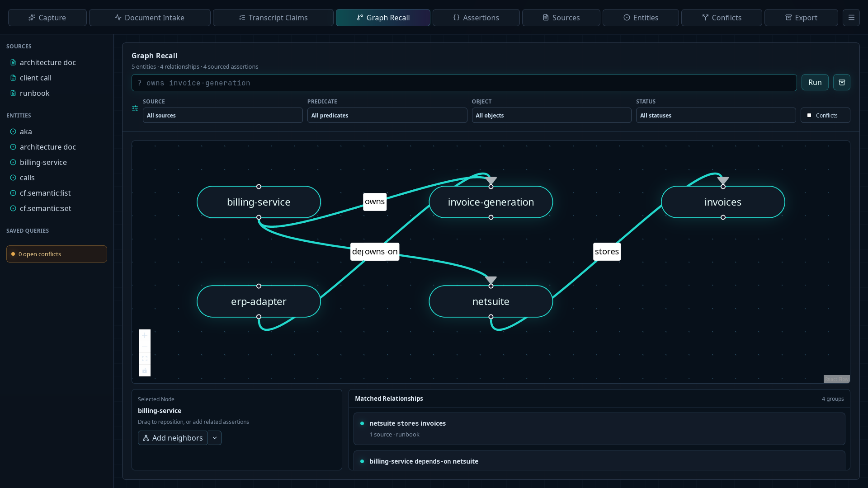Image resolution: width=868 pixels, height=488 pixels.
Task: Go to the Transcript Claims tab
Action: (273, 18)
